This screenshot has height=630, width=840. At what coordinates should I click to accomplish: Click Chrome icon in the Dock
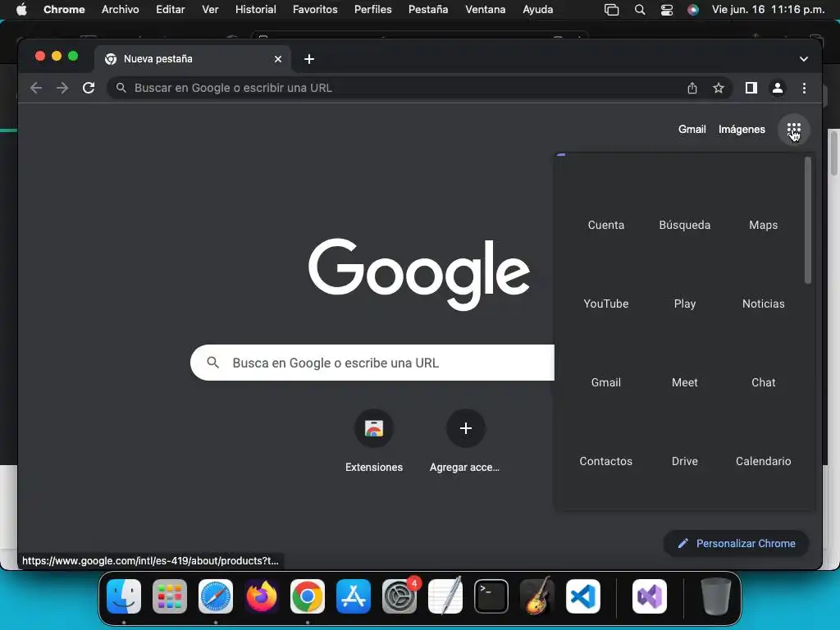point(308,596)
